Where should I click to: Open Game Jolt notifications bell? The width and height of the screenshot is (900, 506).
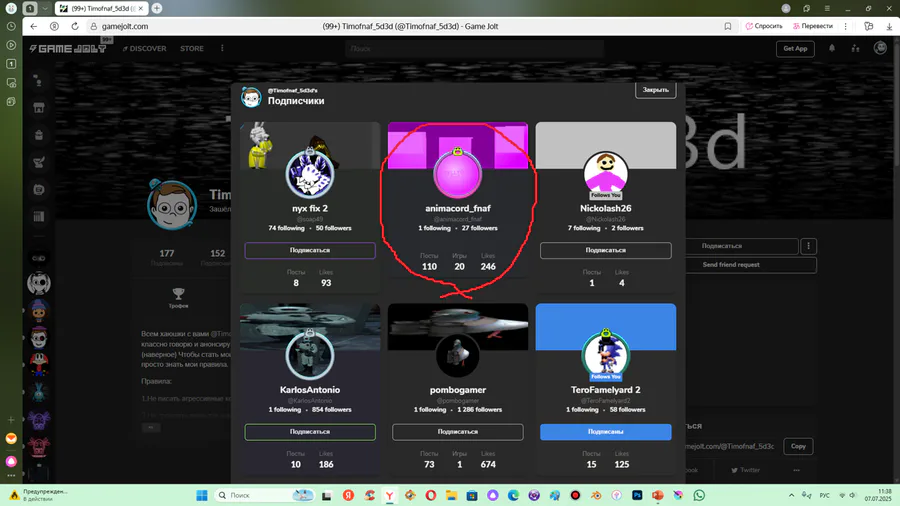(x=832, y=49)
